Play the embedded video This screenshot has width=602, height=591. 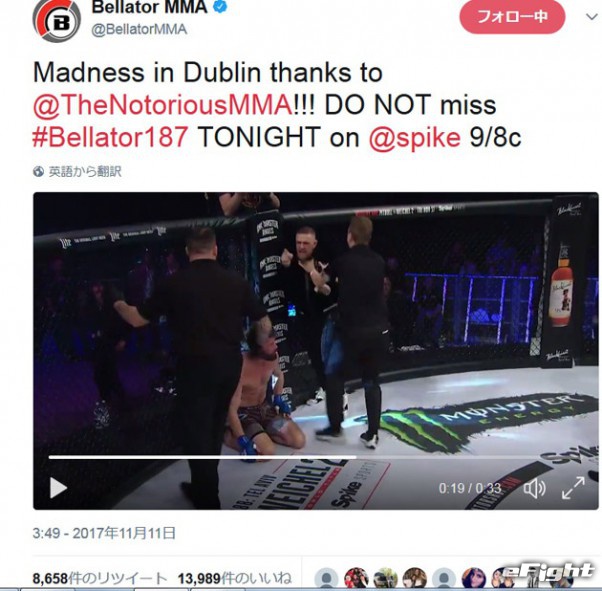[x=58, y=488]
